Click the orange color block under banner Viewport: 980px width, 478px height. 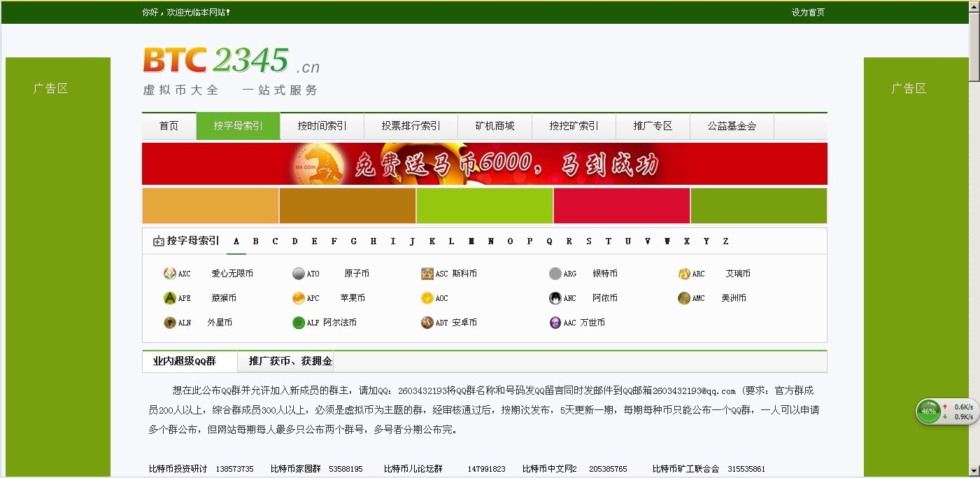tap(210, 206)
